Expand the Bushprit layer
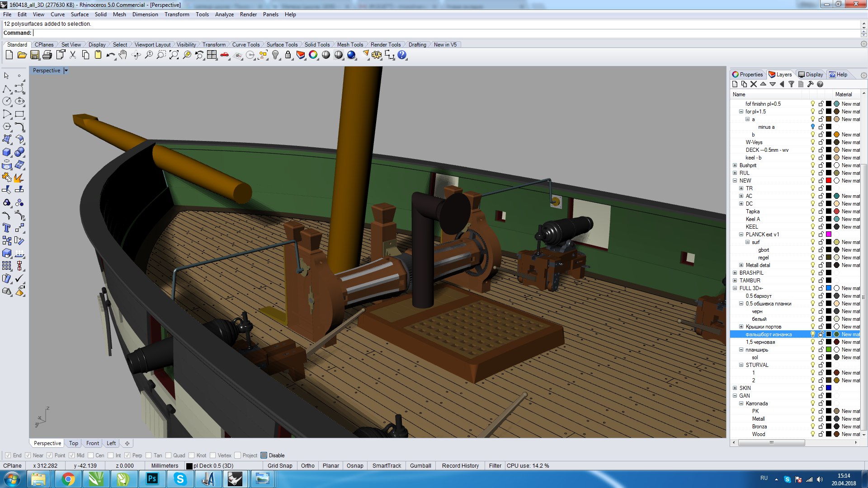This screenshot has width=868, height=488. coord(735,165)
